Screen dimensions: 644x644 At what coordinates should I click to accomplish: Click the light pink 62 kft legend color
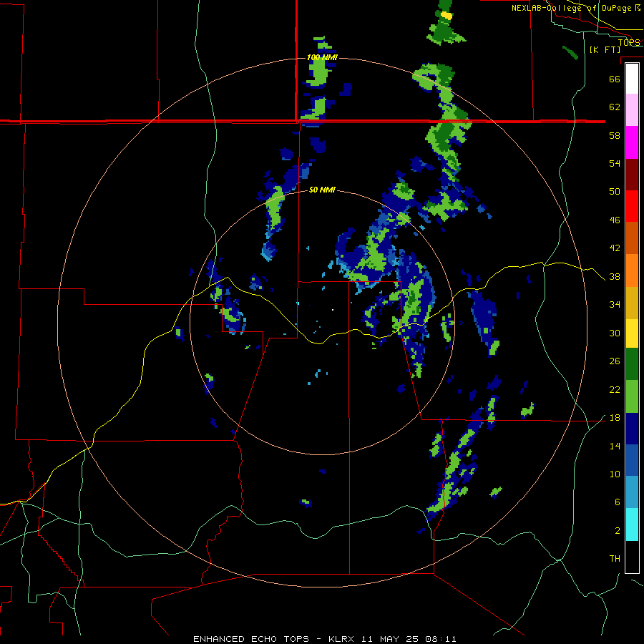(632, 110)
